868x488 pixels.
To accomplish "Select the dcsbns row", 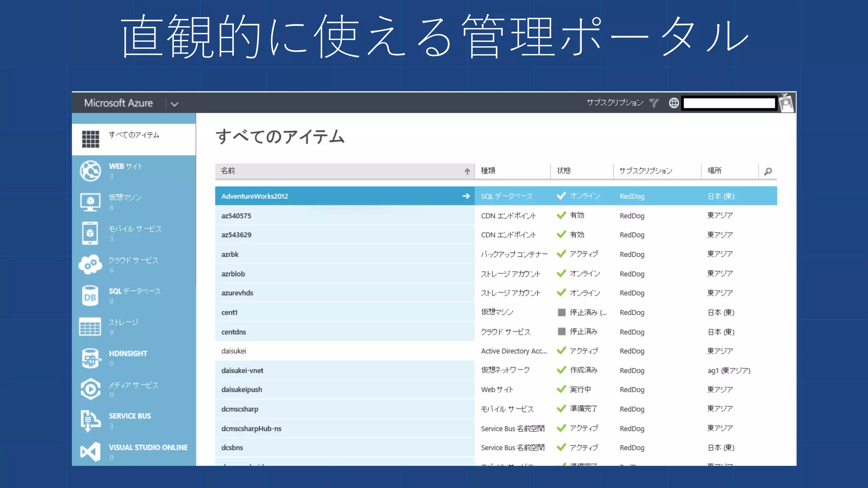I will click(496, 447).
